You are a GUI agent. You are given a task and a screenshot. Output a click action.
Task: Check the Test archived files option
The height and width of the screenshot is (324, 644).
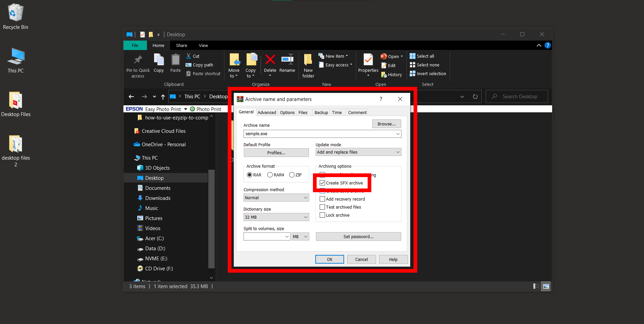322,207
